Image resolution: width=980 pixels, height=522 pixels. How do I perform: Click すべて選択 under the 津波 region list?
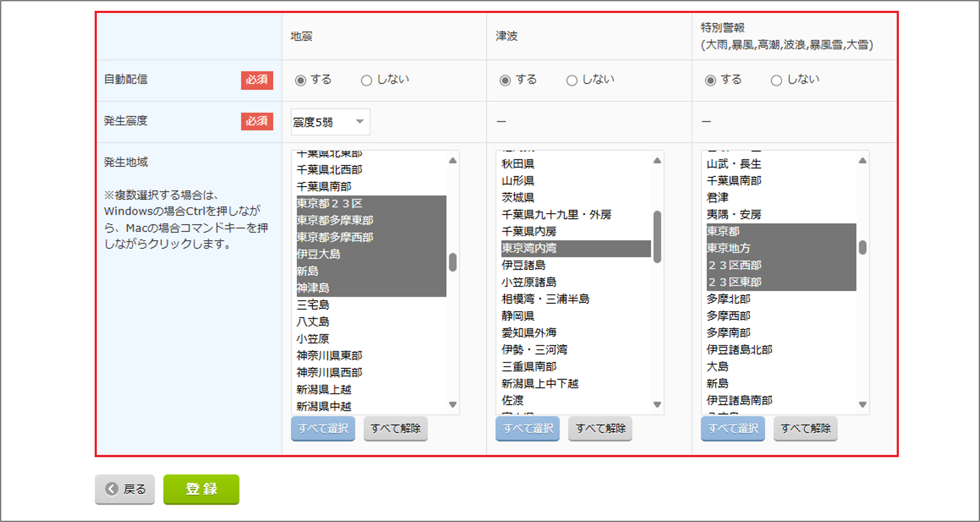pos(528,428)
